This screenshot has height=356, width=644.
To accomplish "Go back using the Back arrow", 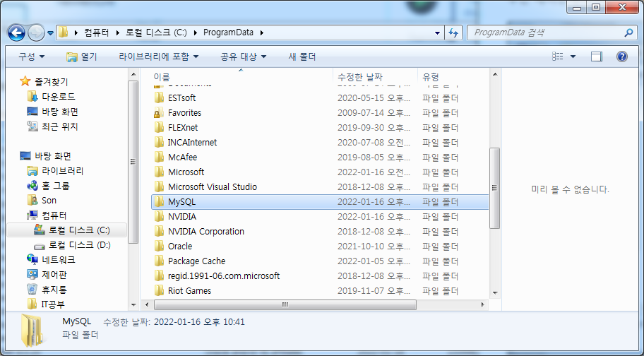I will coord(16,32).
